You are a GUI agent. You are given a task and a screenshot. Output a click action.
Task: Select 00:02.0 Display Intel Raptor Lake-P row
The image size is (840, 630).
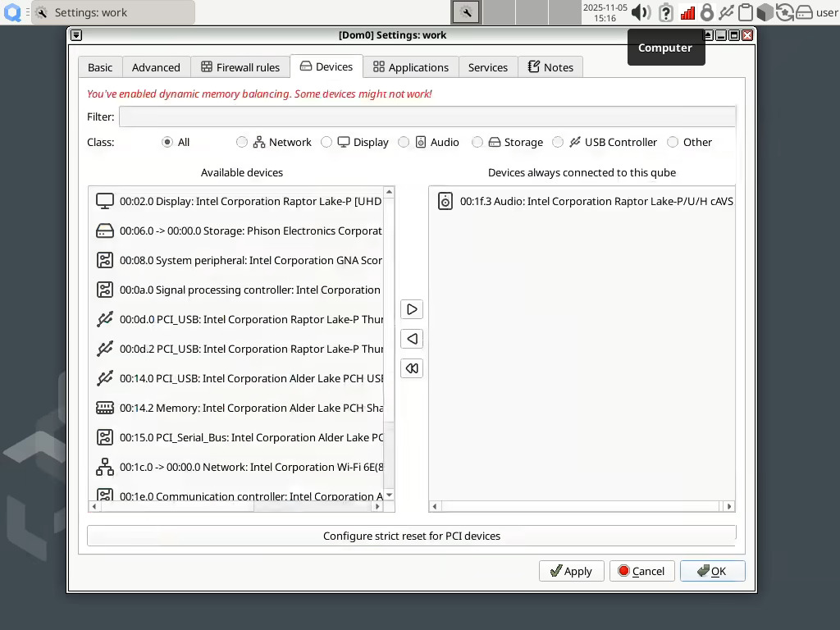(236, 202)
